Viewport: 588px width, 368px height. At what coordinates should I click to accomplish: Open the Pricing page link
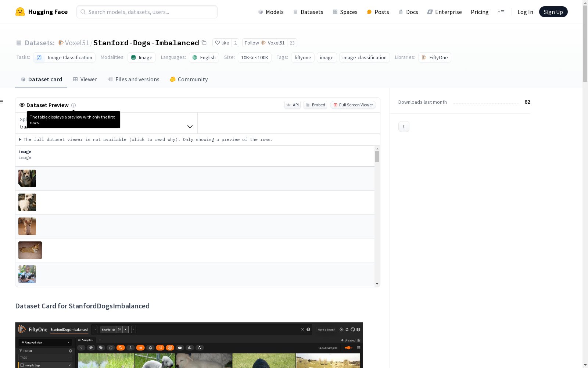[x=480, y=12]
